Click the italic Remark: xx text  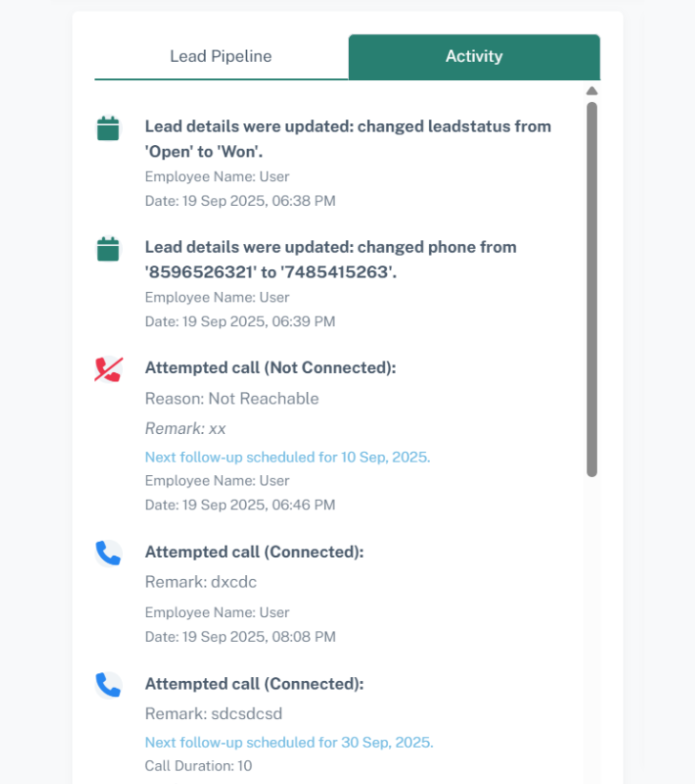pos(185,428)
